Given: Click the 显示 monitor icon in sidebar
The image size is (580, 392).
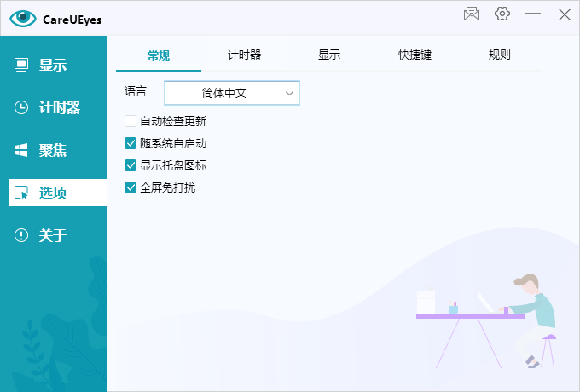Looking at the screenshot, I should point(21,65).
